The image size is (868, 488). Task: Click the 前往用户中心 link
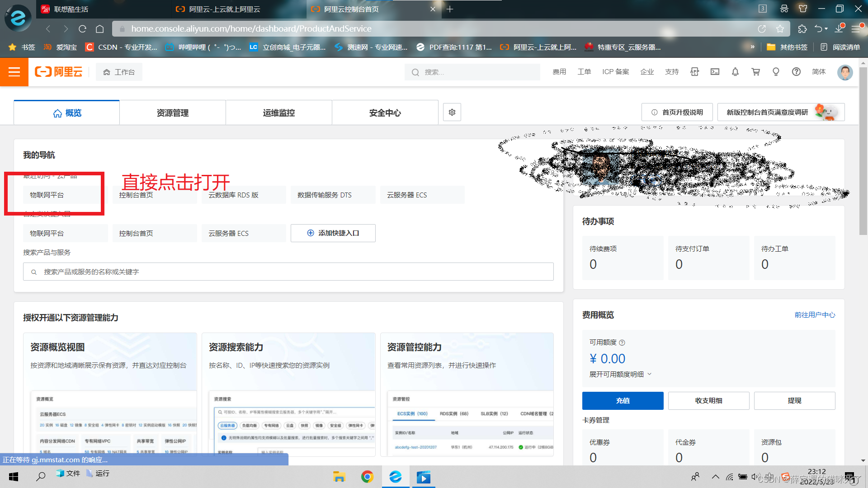[x=815, y=315]
